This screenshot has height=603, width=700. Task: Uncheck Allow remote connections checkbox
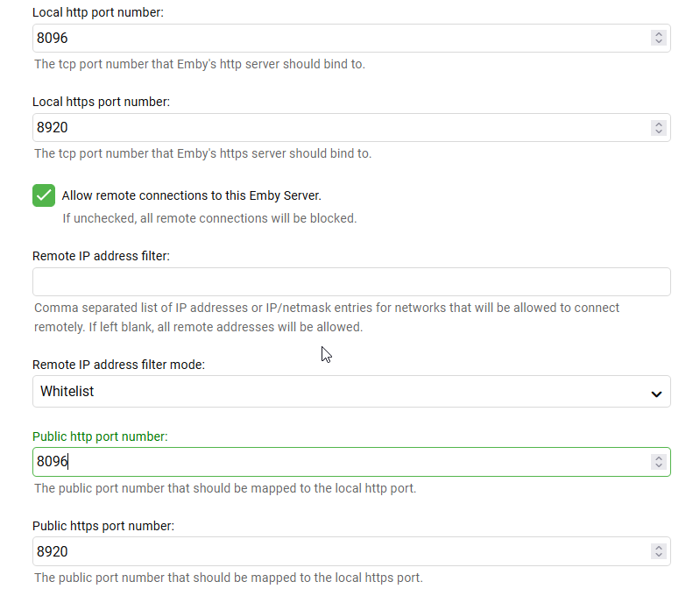[44, 195]
